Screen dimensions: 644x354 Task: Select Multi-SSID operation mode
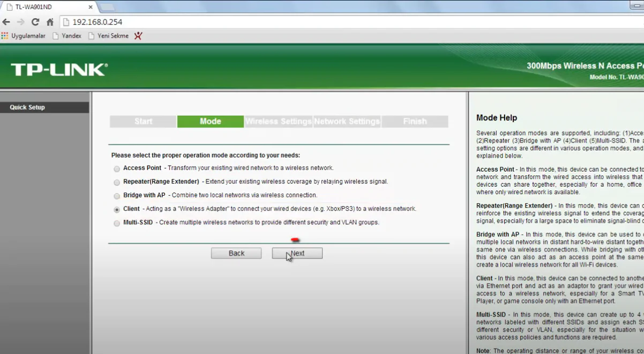(117, 223)
